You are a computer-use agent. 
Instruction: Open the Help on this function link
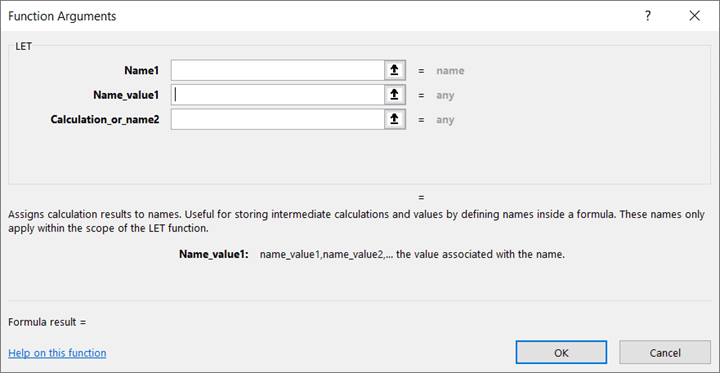pyautogui.click(x=57, y=353)
